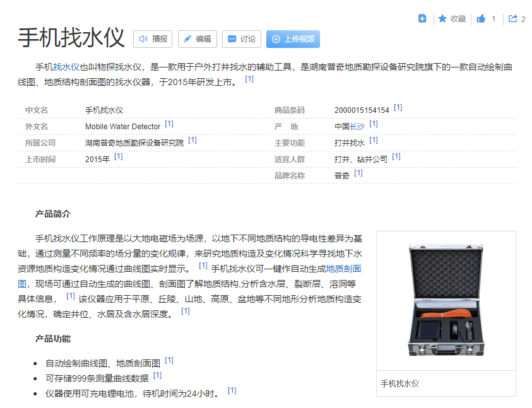Click the share count number 2
This screenshot has height=408, width=532.
tap(523, 20)
